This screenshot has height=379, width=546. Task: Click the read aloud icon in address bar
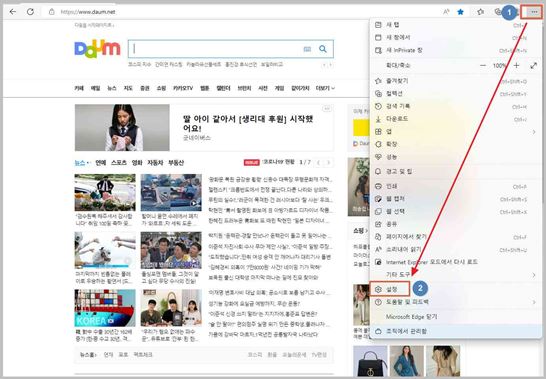coord(446,12)
